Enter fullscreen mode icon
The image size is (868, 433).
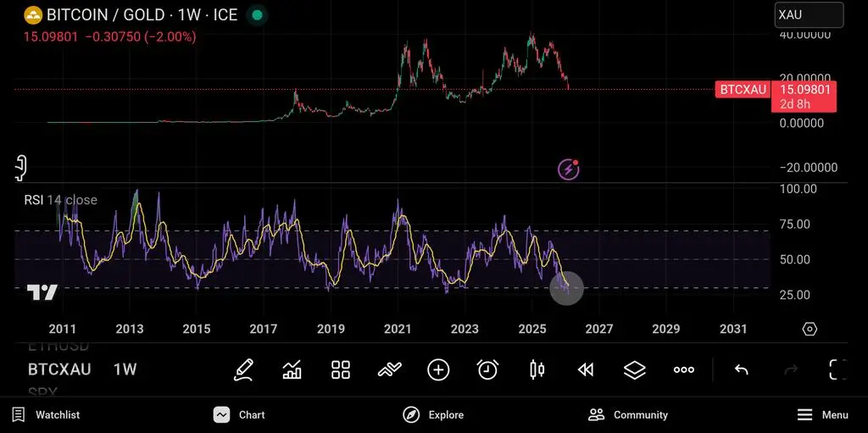click(x=837, y=369)
